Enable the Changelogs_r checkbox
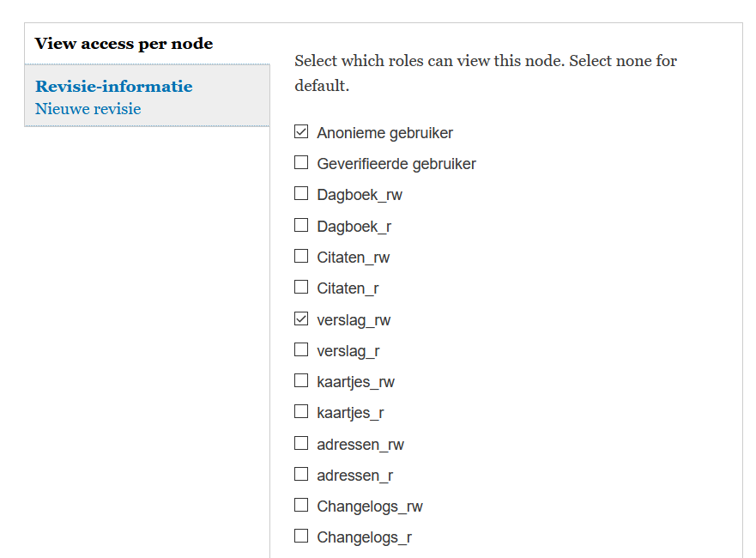This screenshot has height=558, width=756. [301, 537]
